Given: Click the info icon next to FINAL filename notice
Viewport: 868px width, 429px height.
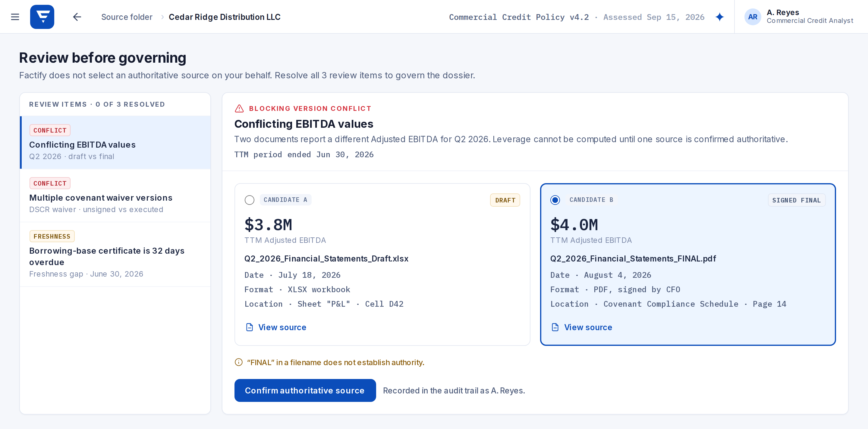Looking at the screenshot, I should pyautogui.click(x=239, y=362).
